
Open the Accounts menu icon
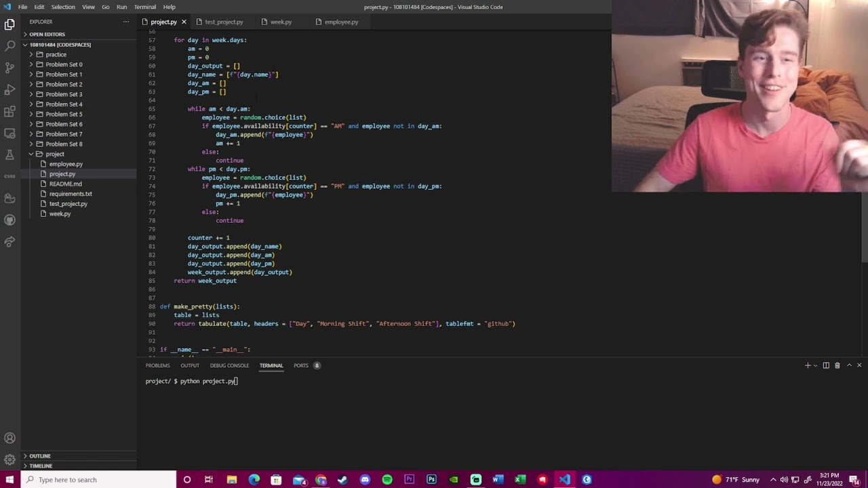[x=9, y=438]
